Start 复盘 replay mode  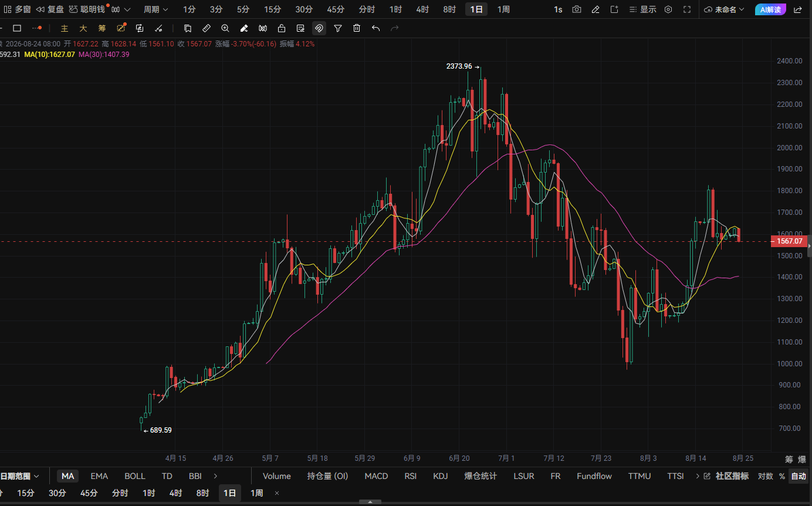50,9
